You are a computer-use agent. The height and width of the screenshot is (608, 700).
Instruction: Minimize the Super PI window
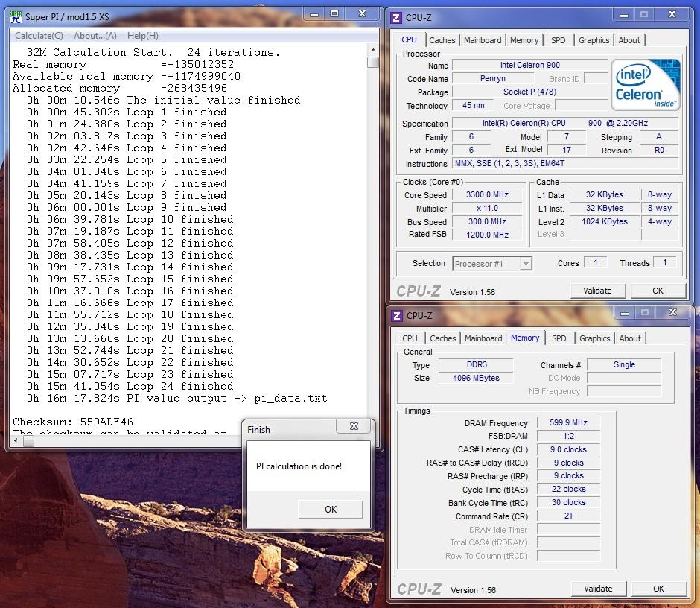(x=314, y=14)
